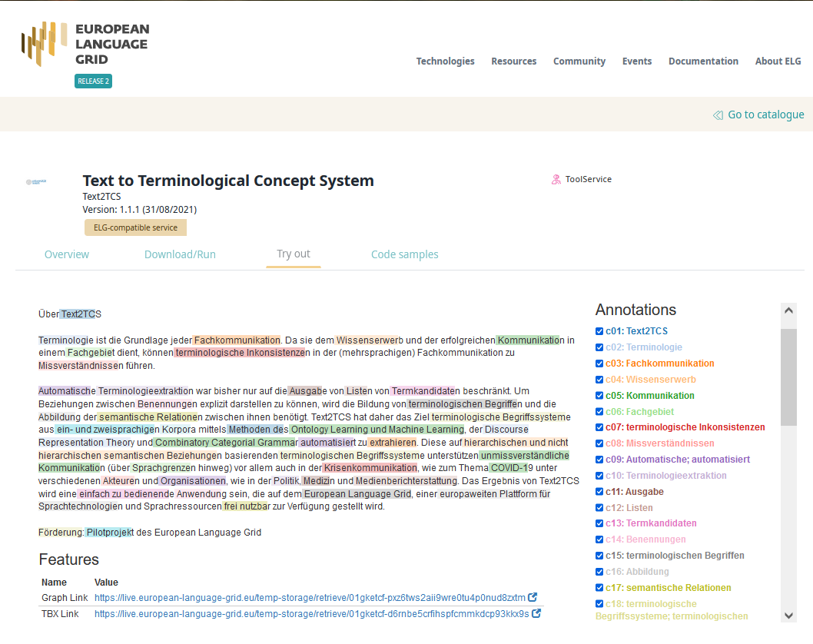Click the Annotations panel scrollbar thumb

[788, 377]
